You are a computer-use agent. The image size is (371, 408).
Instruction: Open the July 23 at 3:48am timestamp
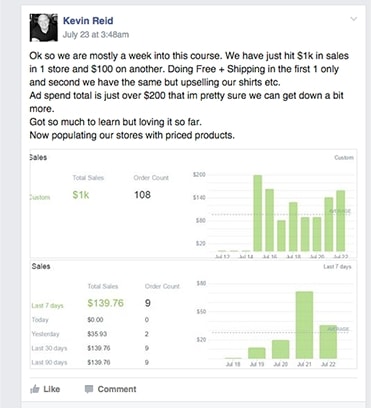(96, 35)
